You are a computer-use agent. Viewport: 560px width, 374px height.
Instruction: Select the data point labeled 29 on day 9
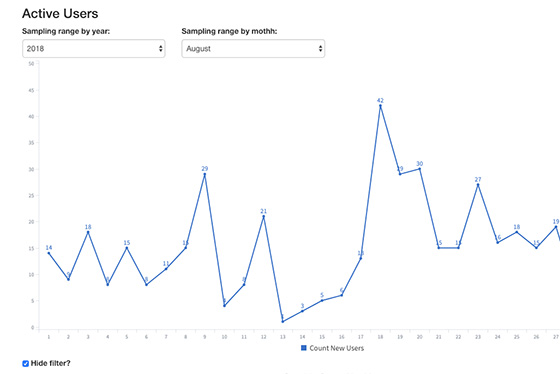coord(205,174)
